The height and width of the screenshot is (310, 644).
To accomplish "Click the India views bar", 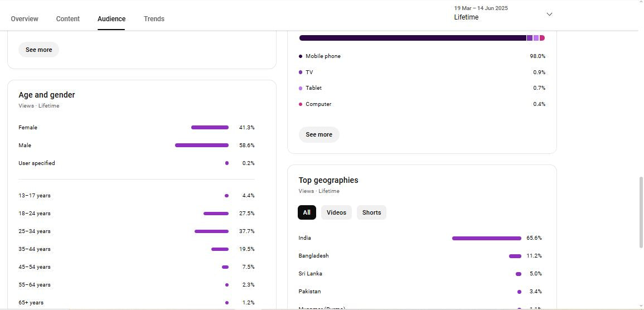I will 486,238.
